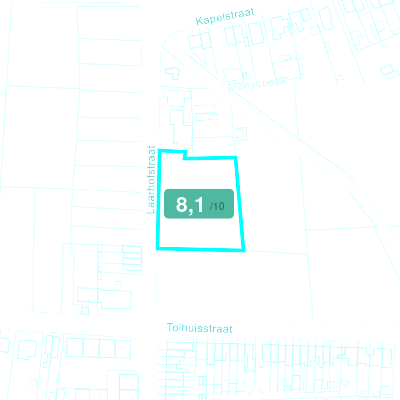Click the Maeyebeek label on map
400x400 pixels.
(258, 85)
